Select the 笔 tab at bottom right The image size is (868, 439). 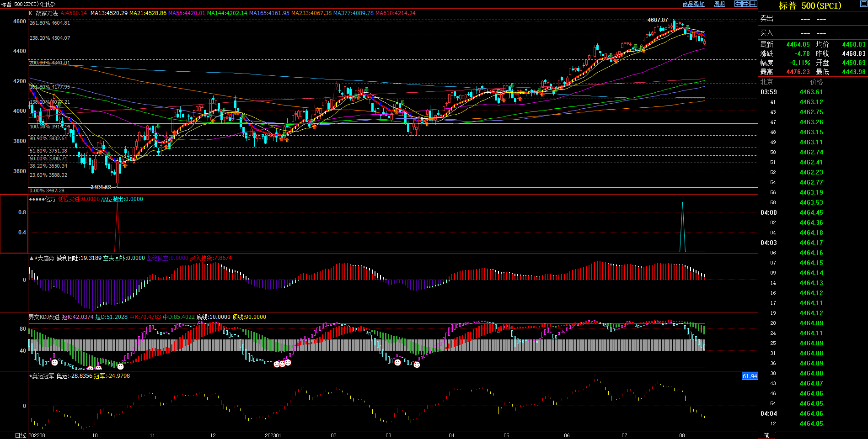pyautogui.click(x=766, y=435)
